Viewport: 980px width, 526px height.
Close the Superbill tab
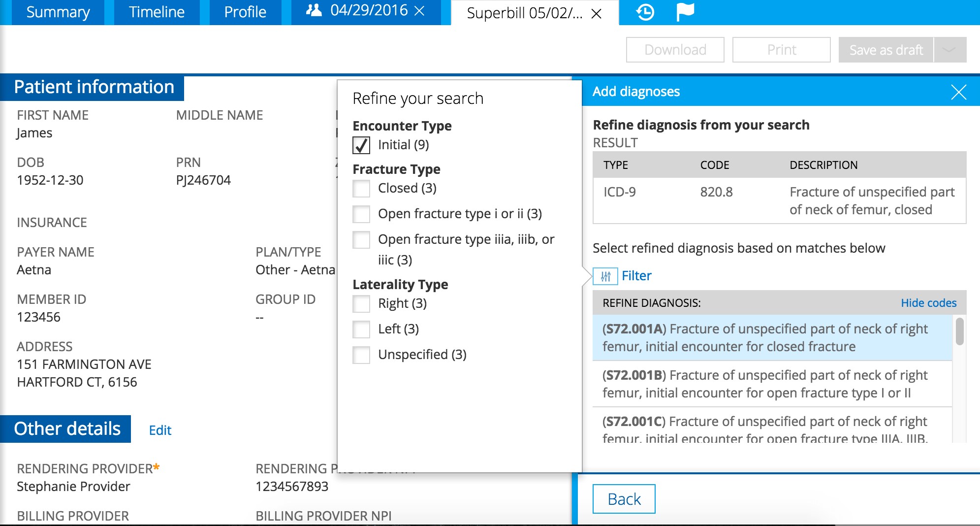596,13
